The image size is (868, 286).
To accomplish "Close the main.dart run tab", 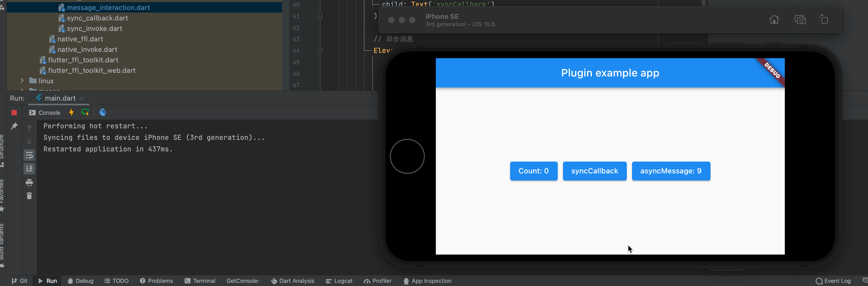I will (x=82, y=98).
